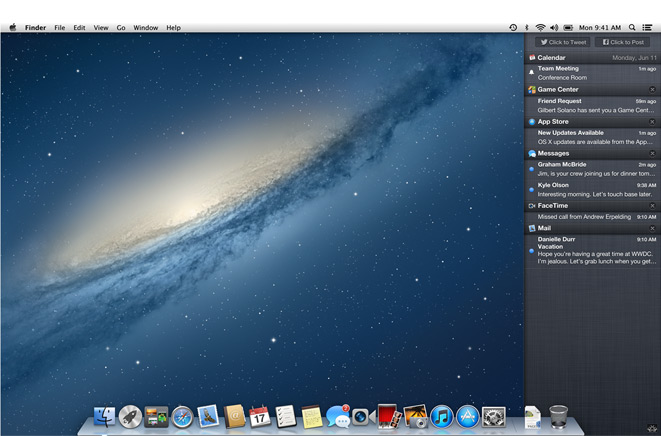The width and height of the screenshot is (661, 436).
Task: Open Calendar icon showing 17 in Dock
Action: pos(260,416)
